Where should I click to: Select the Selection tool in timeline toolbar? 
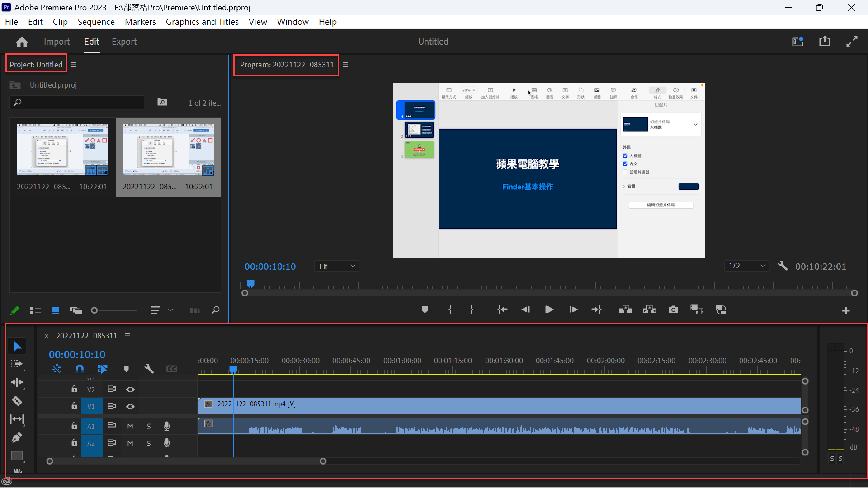point(17,346)
